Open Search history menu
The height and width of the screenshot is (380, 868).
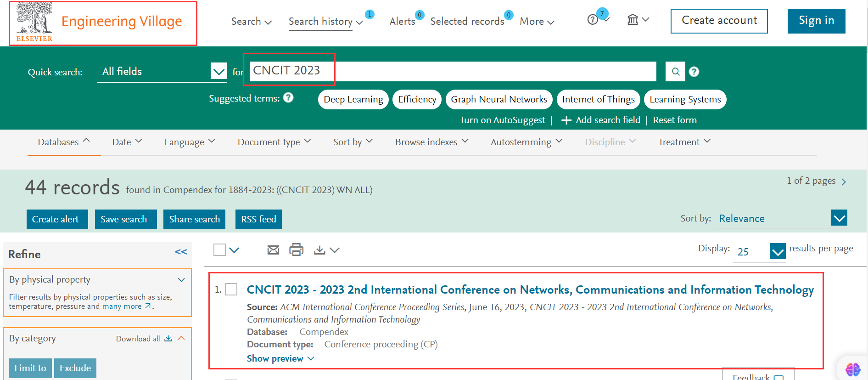point(325,21)
